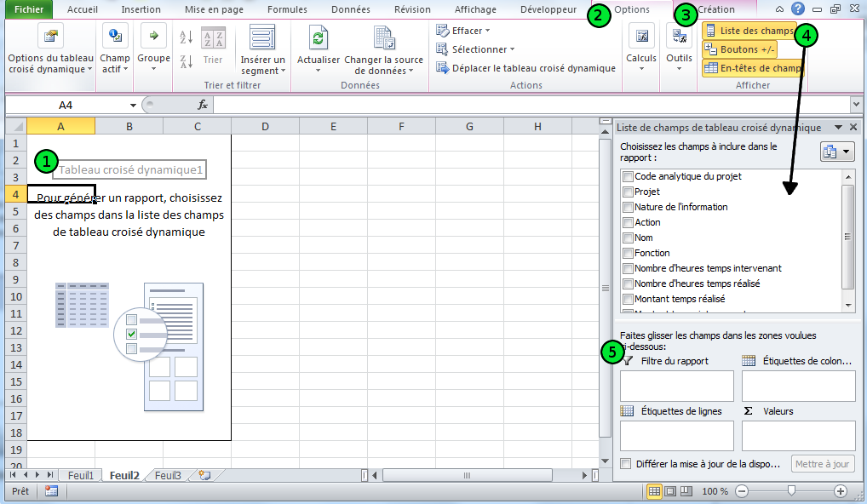
Task: Switch to page layout view in status bar
Action: 670,491
